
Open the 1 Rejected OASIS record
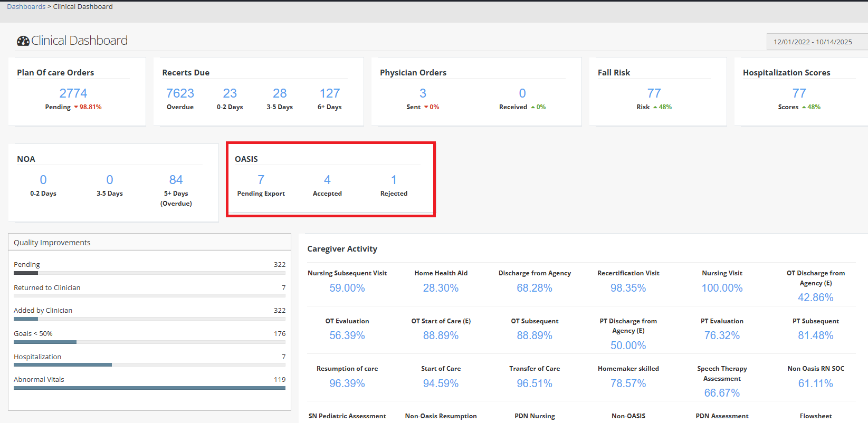394,180
